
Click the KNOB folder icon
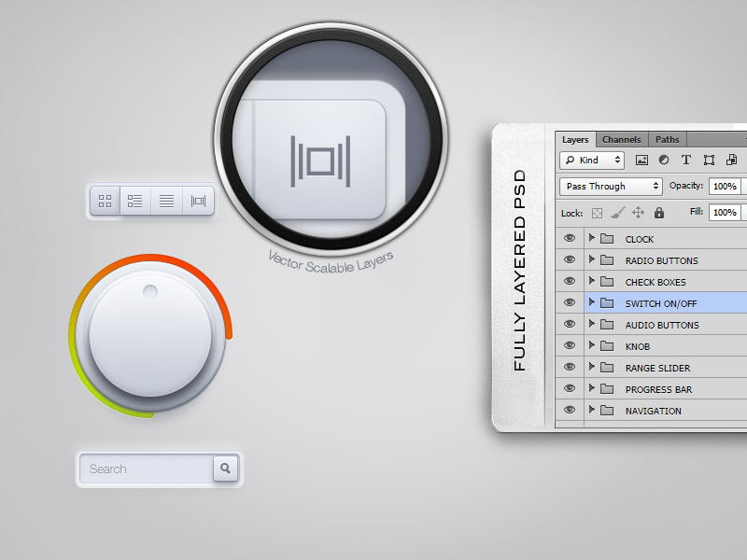click(606, 345)
